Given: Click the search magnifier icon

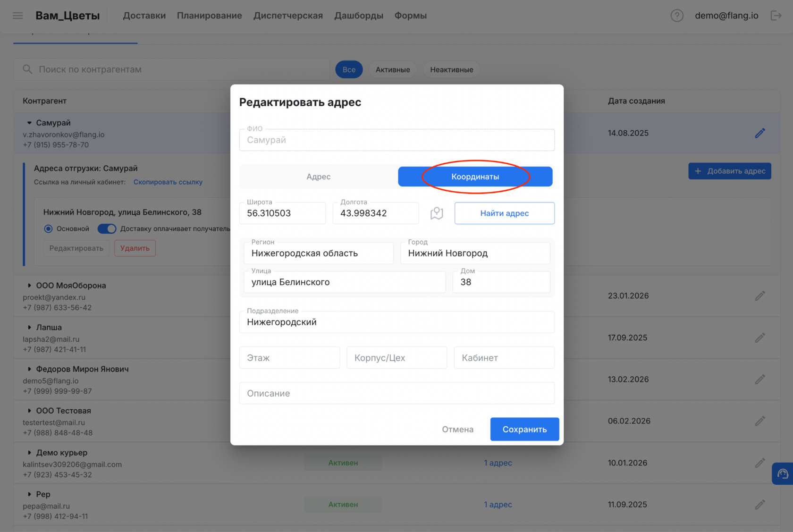Looking at the screenshot, I should [x=28, y=69].
